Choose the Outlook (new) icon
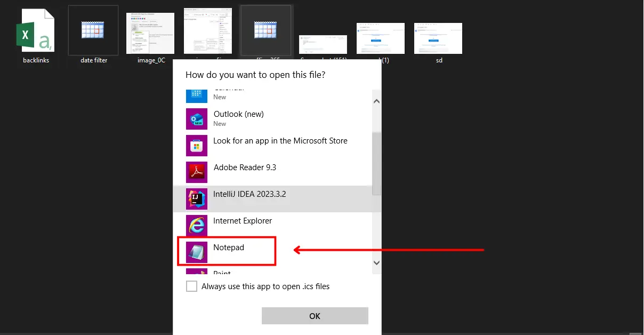Image resolution: width=644 pixels, height=335 pixels. click(x=196, y=119)
